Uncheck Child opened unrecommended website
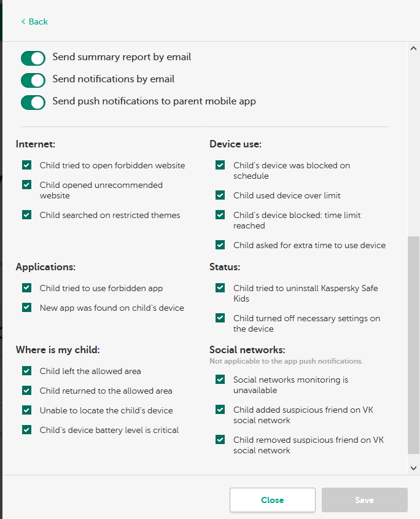The image size is (420, 519). pos(26,185)
